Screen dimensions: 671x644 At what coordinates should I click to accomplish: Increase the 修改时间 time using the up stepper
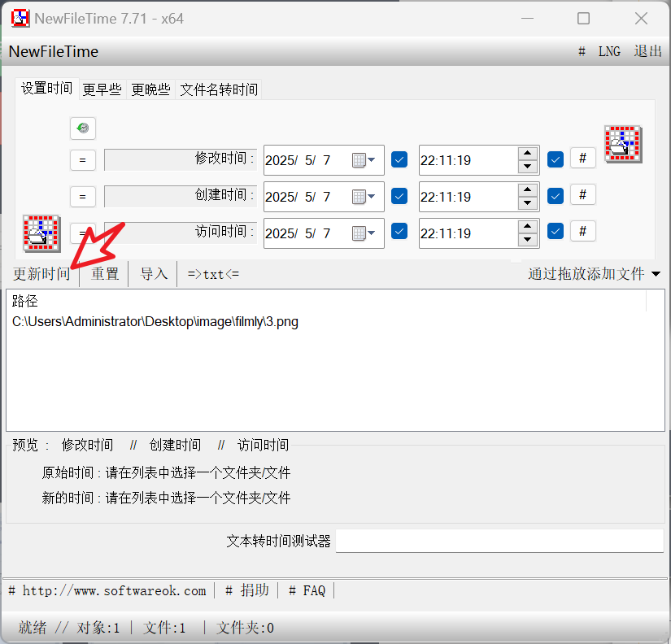point(529,154)
